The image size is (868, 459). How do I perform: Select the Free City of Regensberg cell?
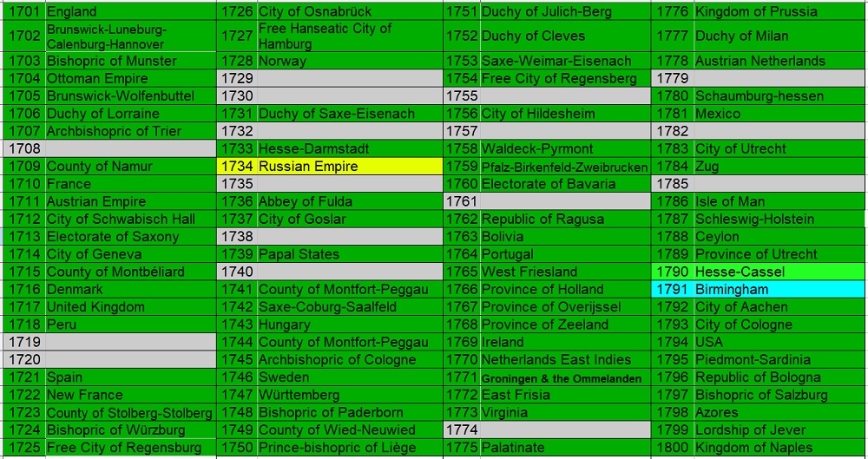click(565, 78)
